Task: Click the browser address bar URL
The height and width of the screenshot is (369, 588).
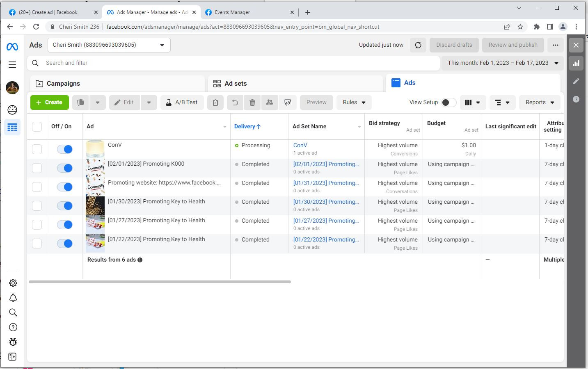Action: [243, 27]
